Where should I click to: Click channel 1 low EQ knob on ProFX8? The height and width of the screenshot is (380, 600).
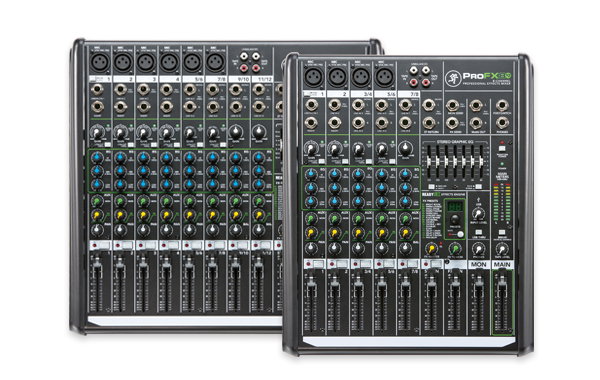tap(311, 202)
